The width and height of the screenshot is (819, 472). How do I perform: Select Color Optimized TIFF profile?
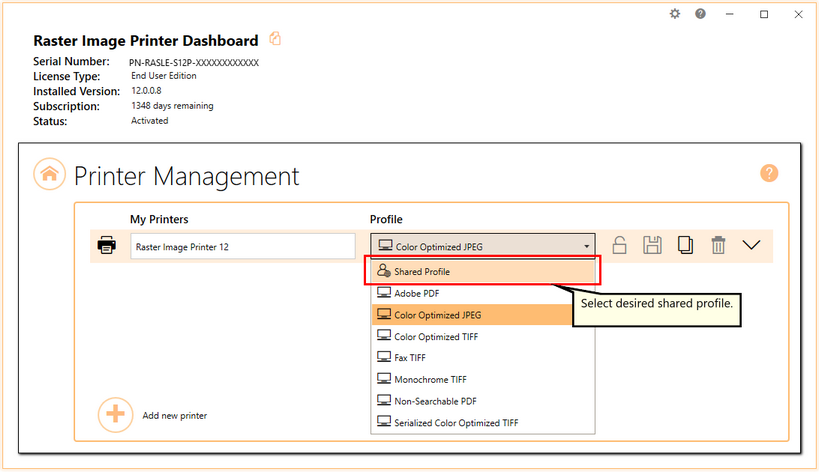point(483,336)
